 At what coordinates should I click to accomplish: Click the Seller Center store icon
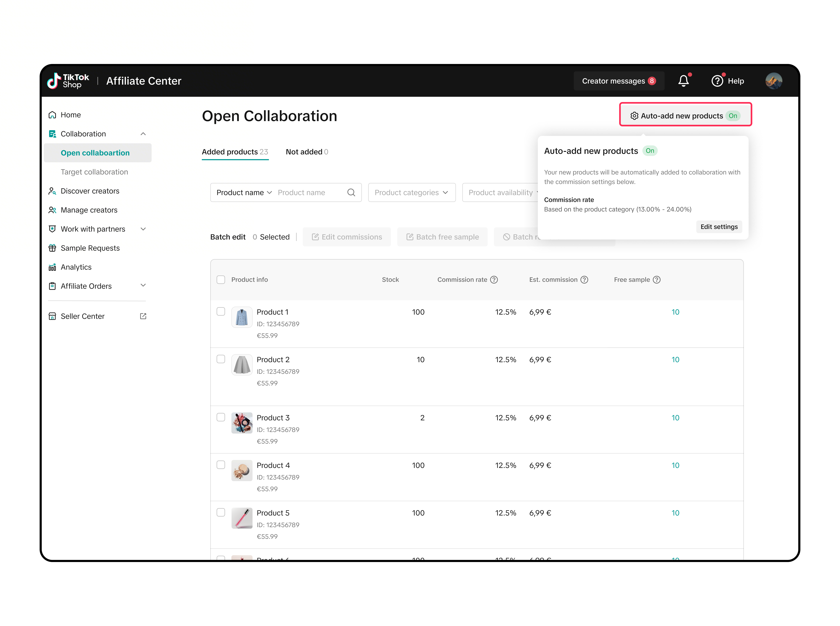pyautogui.click(x=52, y=316)
